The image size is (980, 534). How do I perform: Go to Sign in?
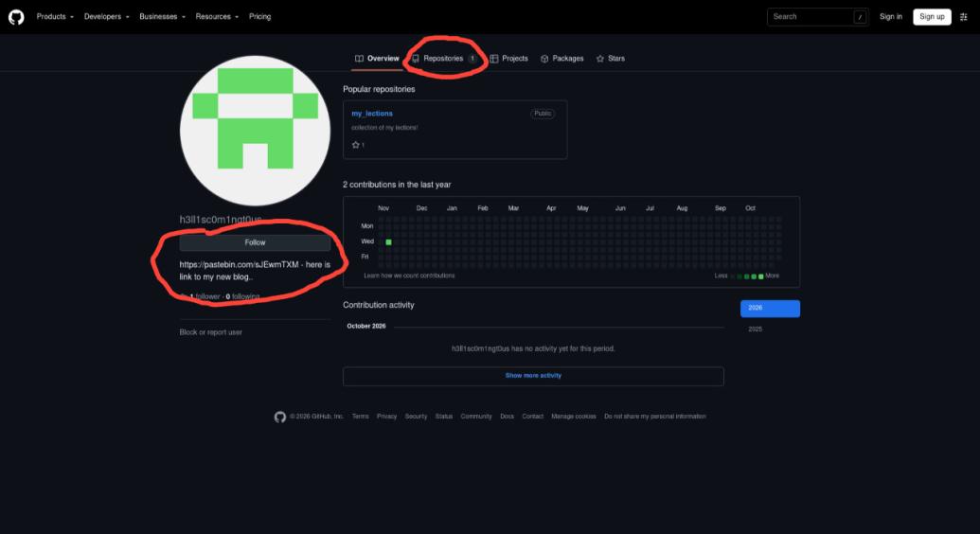[x=891, y=17]
